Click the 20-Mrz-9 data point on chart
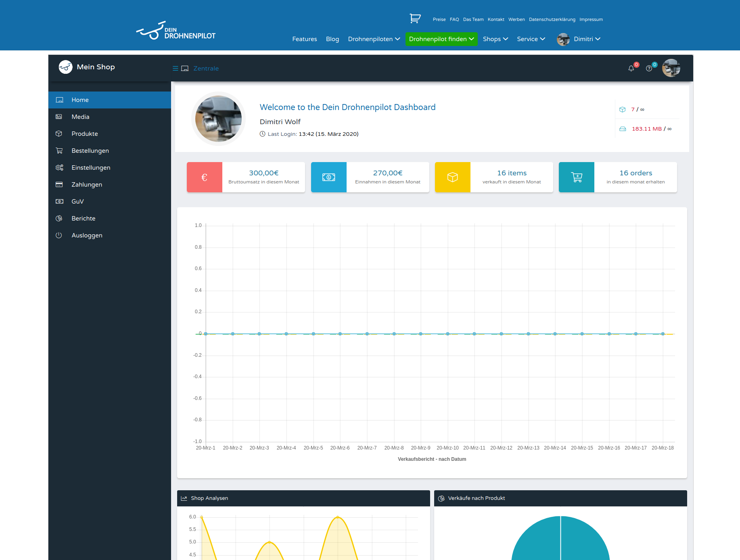 tap(420, 334)
